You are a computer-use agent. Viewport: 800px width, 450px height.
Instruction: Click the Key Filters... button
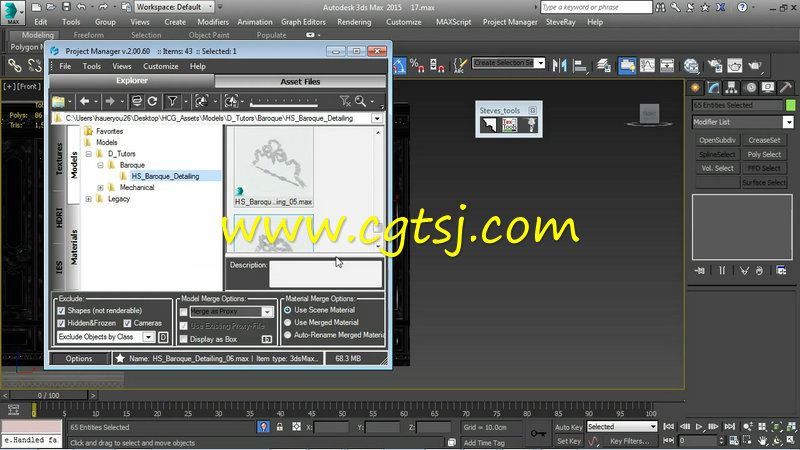pos(629,441)
